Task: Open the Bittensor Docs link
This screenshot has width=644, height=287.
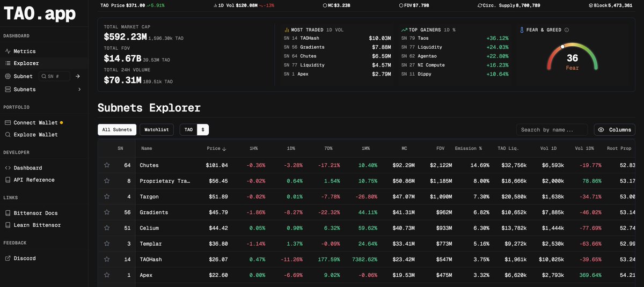Action: point(35,212)
